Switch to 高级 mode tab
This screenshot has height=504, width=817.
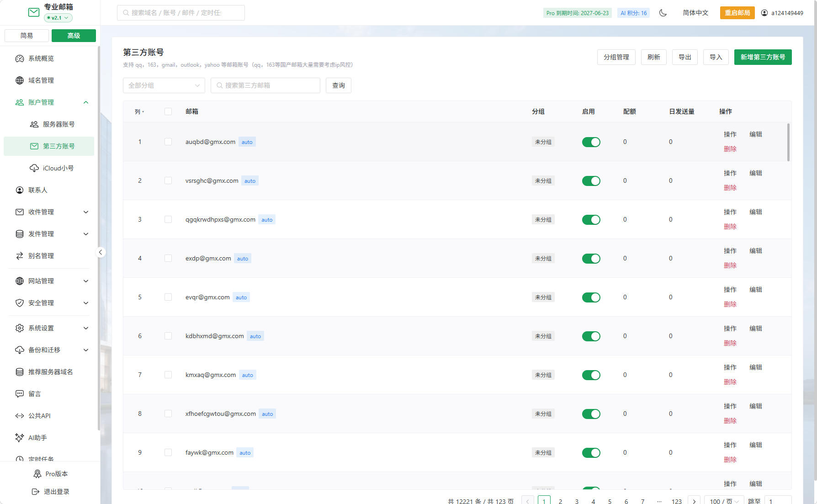pyautogui.click(x=74, y=36)
